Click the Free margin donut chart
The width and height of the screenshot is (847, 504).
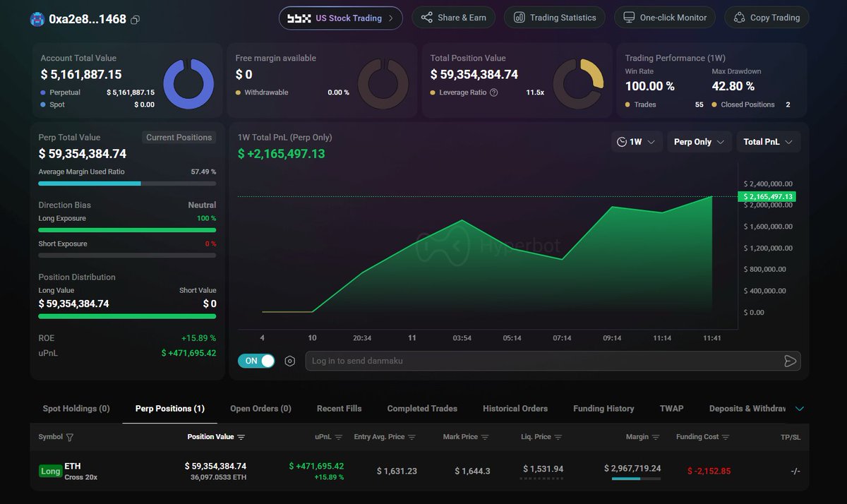click(383, 84)
